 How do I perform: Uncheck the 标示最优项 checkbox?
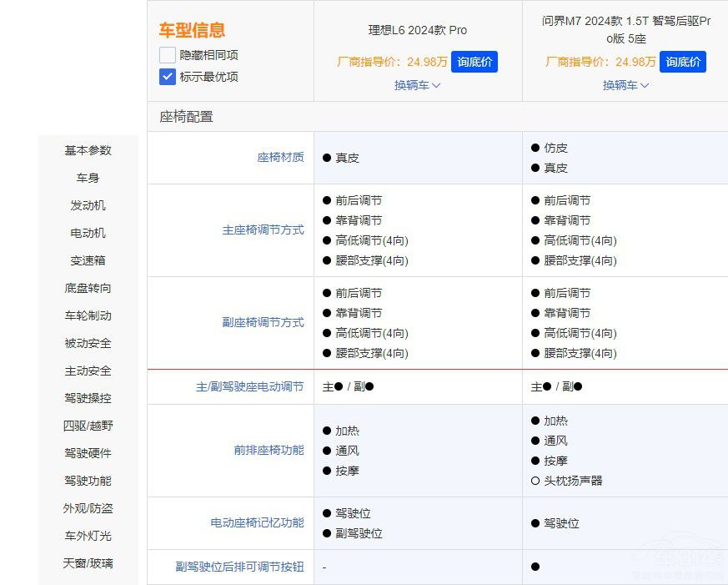pos(167,76)
